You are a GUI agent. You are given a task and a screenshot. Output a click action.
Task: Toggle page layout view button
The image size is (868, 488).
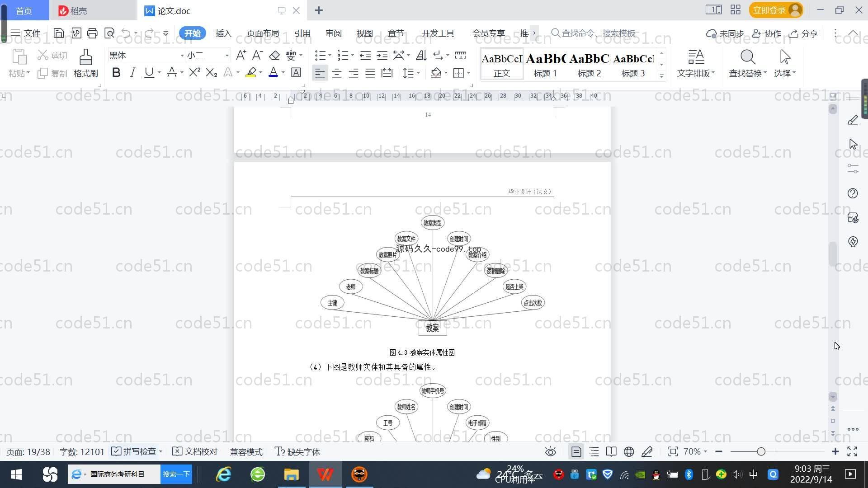pos(576,451)
